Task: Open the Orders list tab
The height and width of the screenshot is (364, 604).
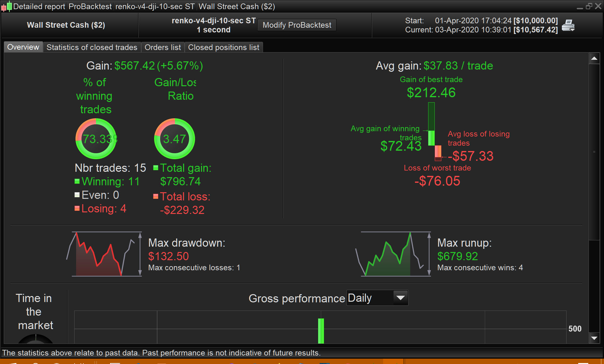Action: pyautogui.click(x=163, y=47)
